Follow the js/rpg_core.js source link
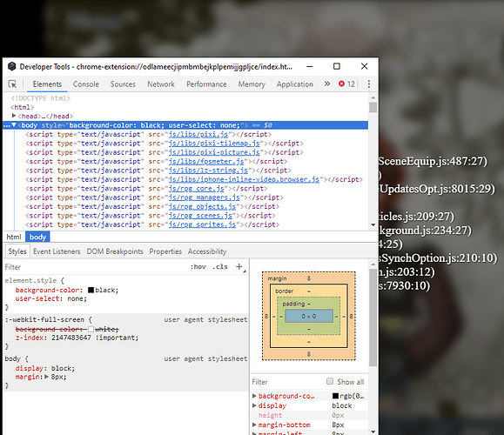The height and width of the screenshot is (435, 504). [x=196, y=188]
